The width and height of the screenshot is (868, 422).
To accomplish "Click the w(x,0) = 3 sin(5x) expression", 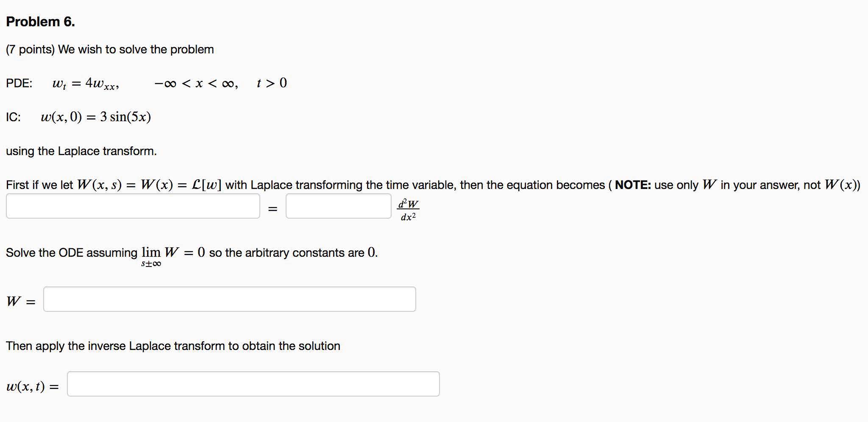I will click(96, 117).
